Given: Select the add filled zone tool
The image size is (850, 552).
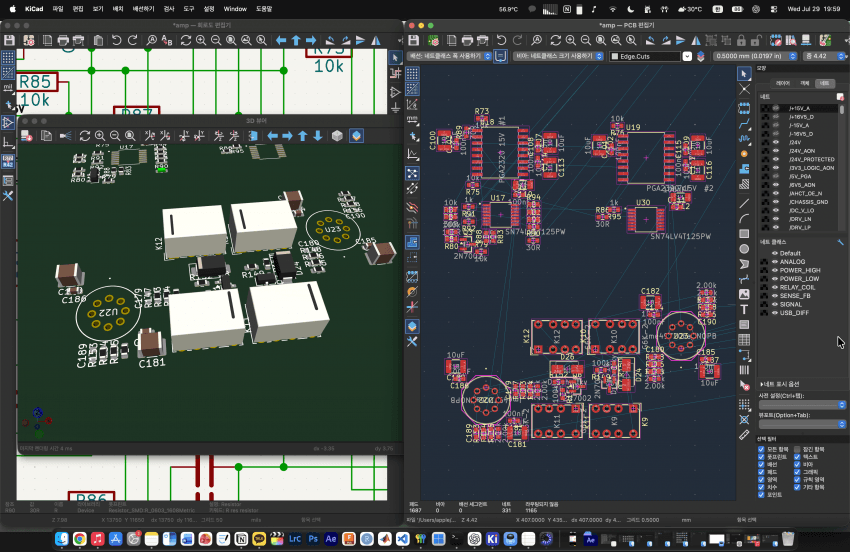Looking at the screenshot, I should point(744,169).
